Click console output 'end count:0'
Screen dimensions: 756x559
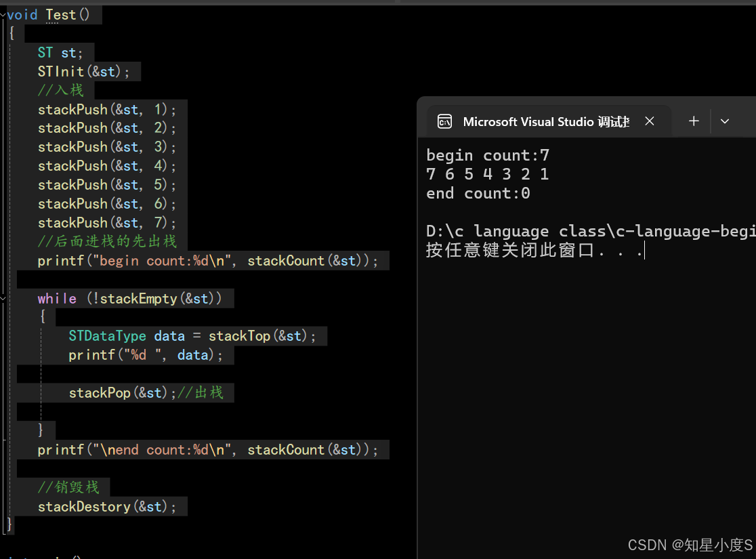pos(478,193)
